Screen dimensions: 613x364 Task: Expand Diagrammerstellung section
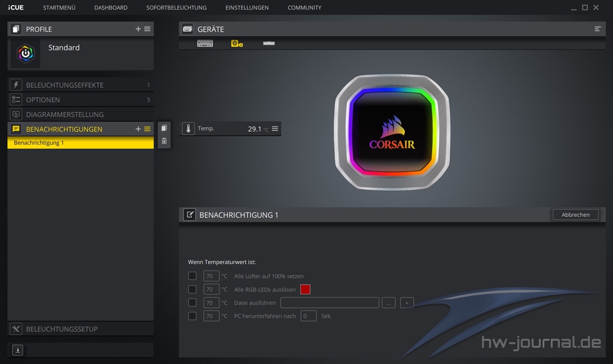point(81,114)
